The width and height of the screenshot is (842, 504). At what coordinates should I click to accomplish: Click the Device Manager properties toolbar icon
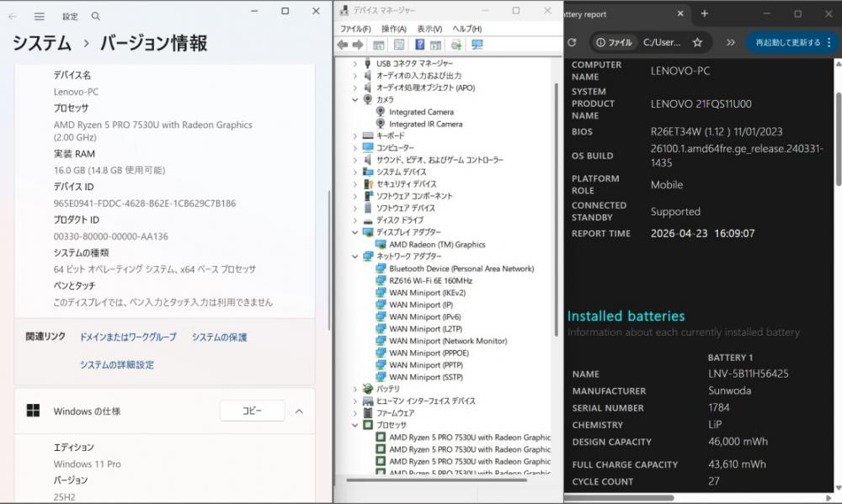[399, 45]
